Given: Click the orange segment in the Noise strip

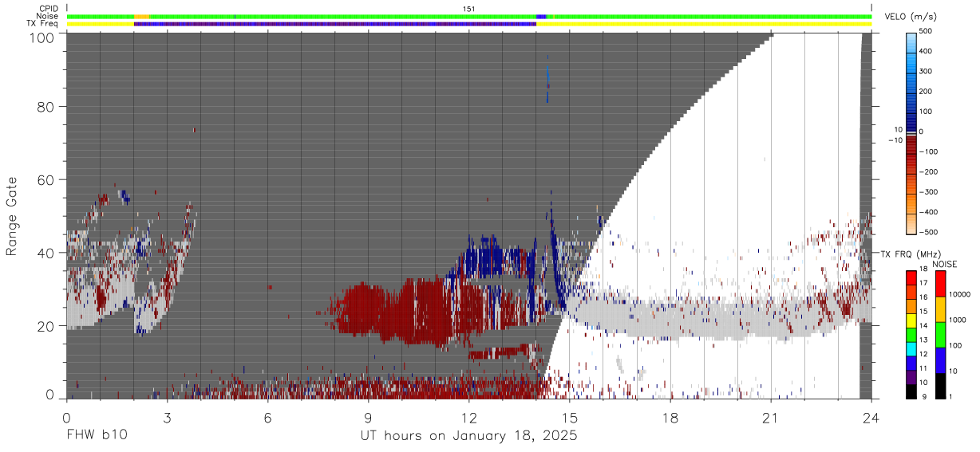Looking at the screenshot, I should 141,16.
